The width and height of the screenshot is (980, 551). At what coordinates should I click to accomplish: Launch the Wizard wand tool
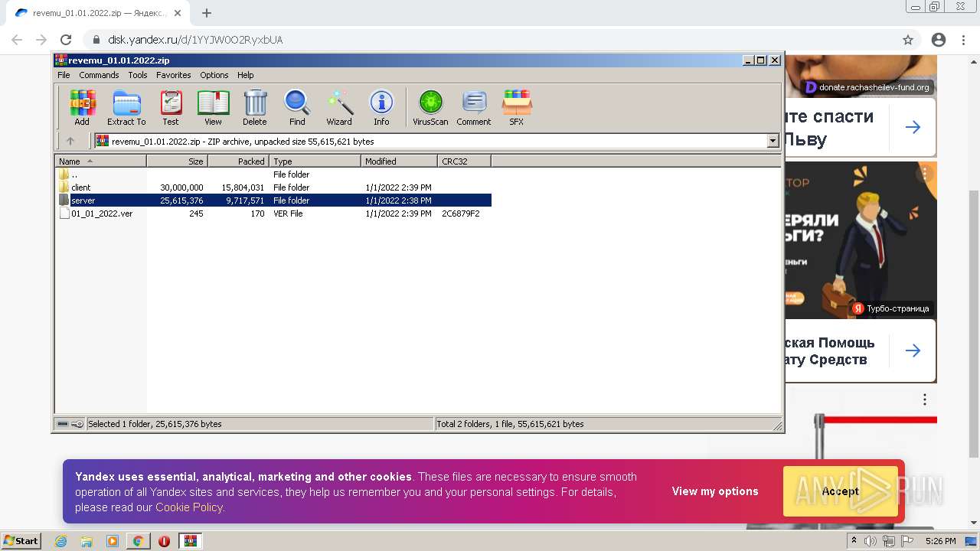point(339,107)
